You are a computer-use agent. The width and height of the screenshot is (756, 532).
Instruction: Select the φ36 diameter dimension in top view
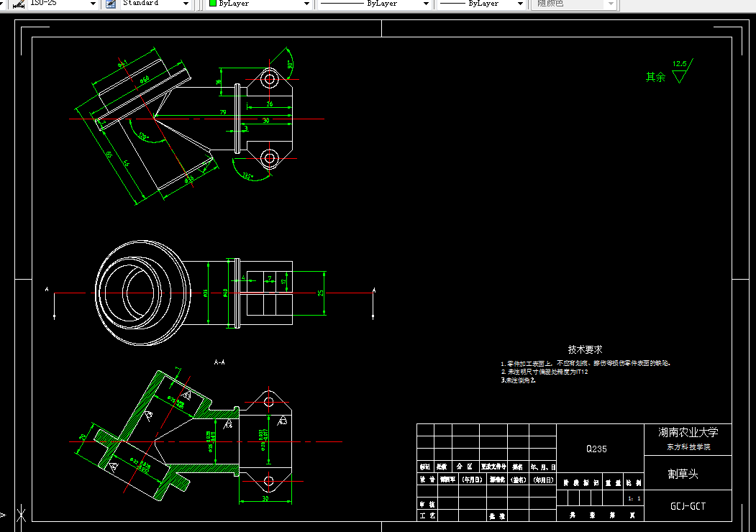coord(189,179)
